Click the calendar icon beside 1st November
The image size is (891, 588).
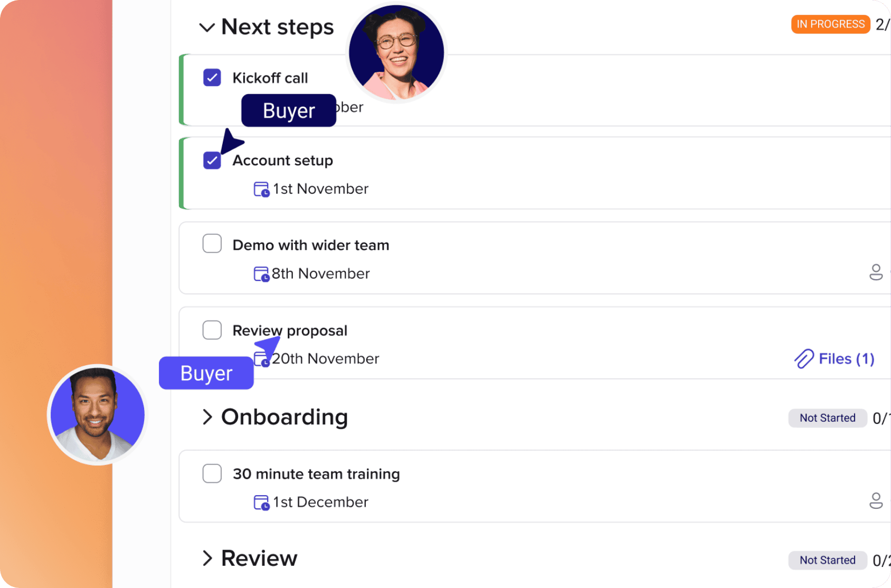pyautogui.click(x=261, y=189)
